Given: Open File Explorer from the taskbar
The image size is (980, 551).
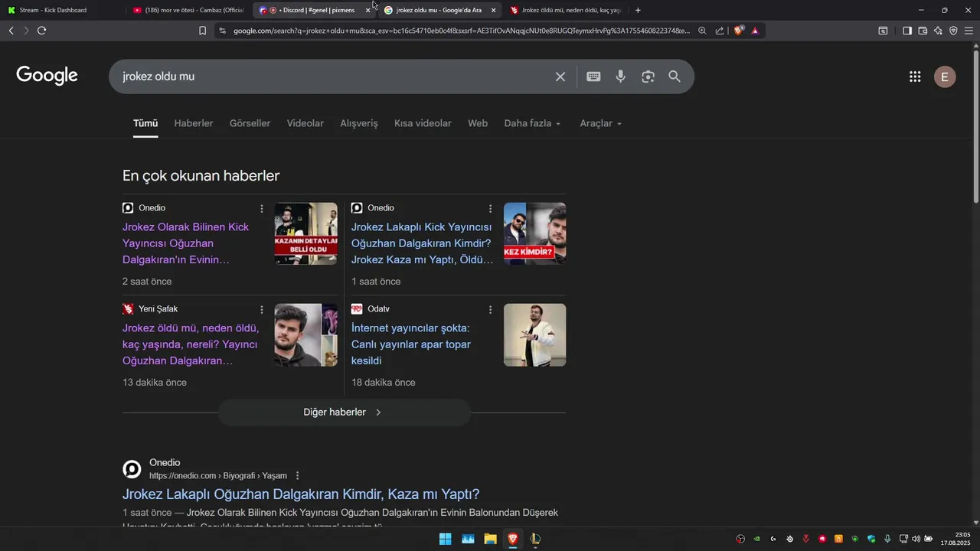Looking at the screenshot, I should 490,539.
